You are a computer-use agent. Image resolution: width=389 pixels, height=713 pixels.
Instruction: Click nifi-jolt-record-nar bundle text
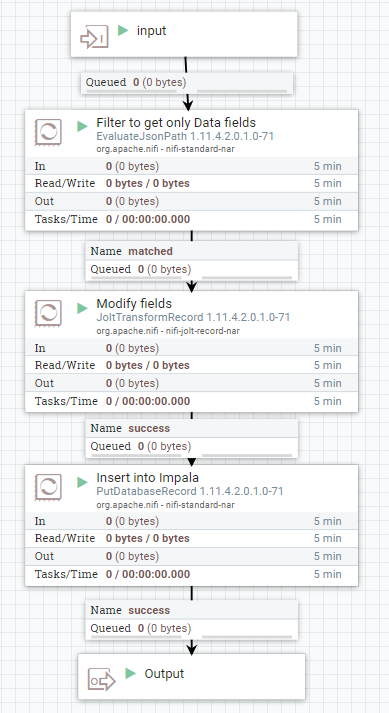click(x=201, y=331)
